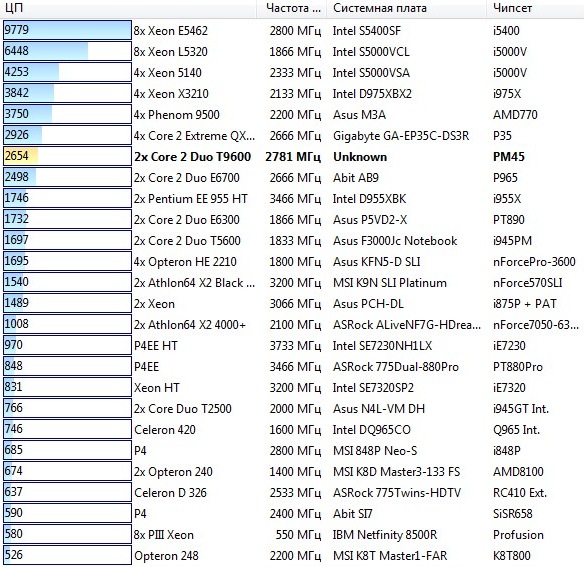584x567 pixels.
Task: Sort by the ЦП column header
Action: (x=128, y=8)
